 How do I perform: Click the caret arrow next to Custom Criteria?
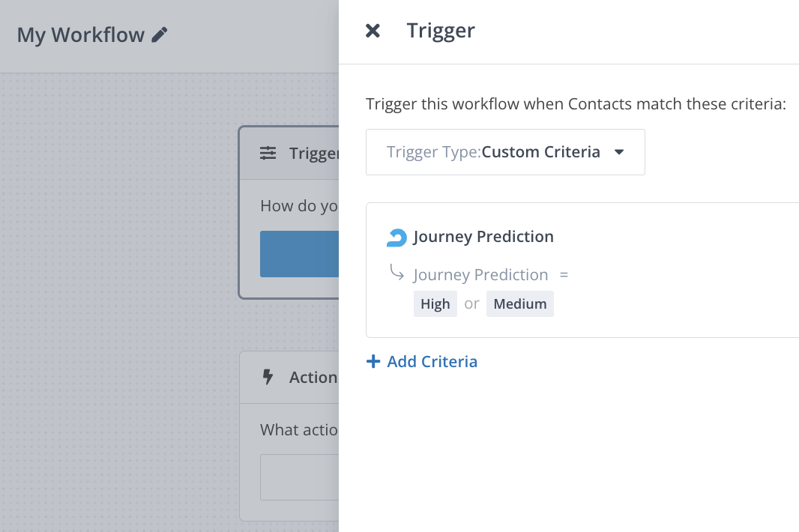coord(619,153)
